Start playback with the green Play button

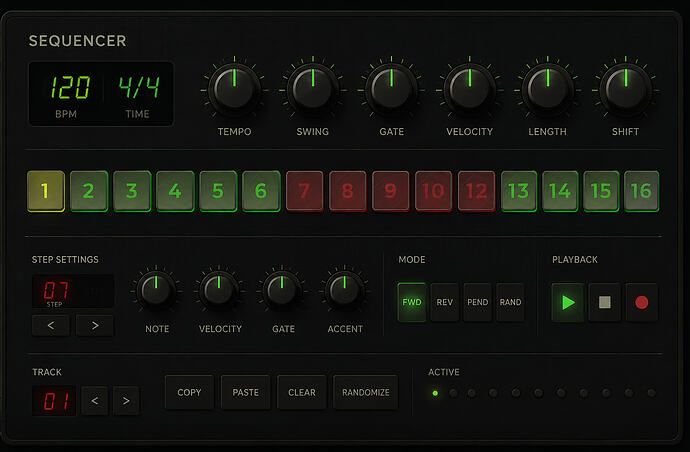(x=568, y=302)
